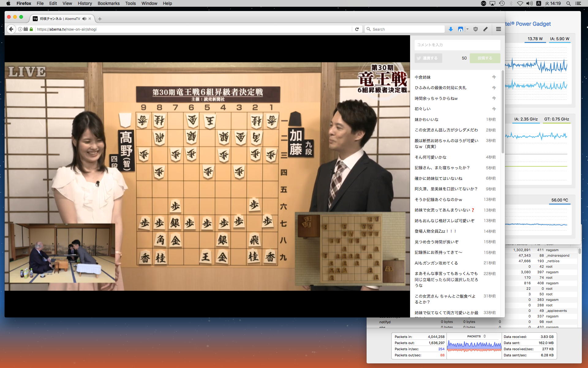The height and width of the screenshot is (368, 588).
Task: Mute the tab via speaker icon
Action: pyautogui.click(x=84, y=19)
